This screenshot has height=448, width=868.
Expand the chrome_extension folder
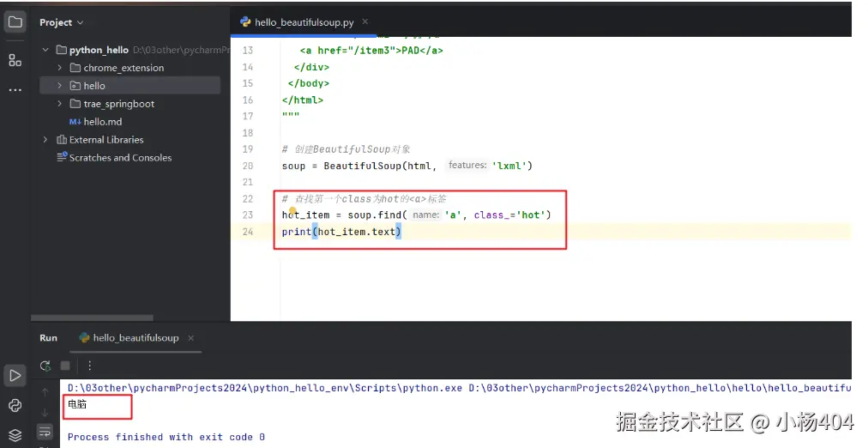coord(60,68)
